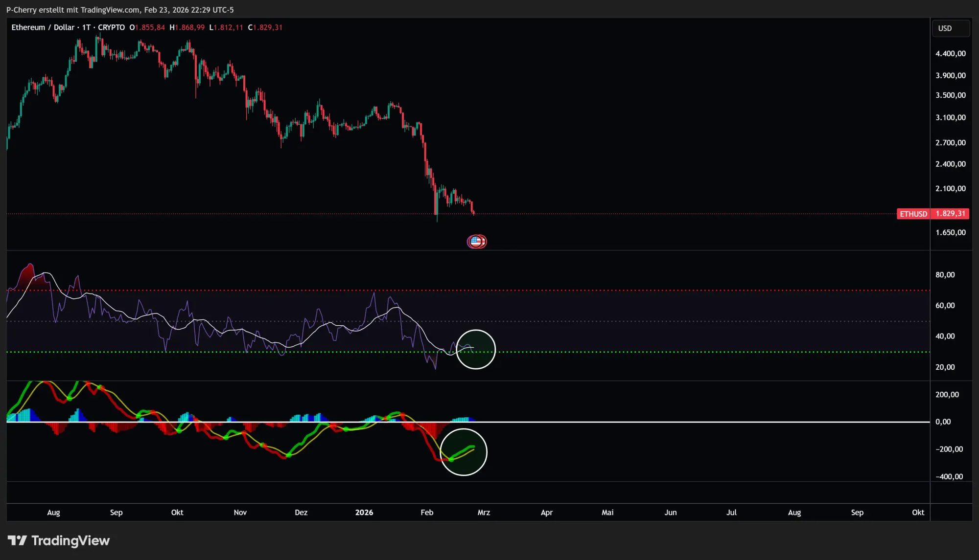Screen dimensions: 979x560
Task: Click the O1.855,84 open value
Action: pos(147,27)
